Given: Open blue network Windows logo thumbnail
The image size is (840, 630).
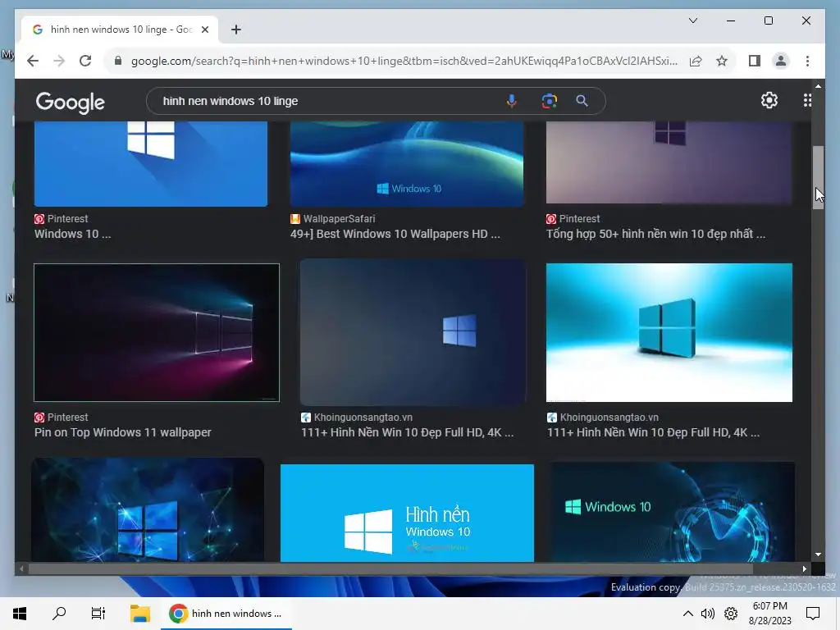Looking at the screenshot, I should pyautogui.click(x=148, y=509).
